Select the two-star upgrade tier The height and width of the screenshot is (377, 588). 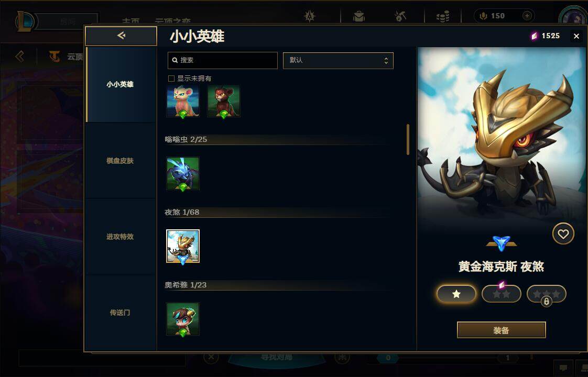pos(502,294)
